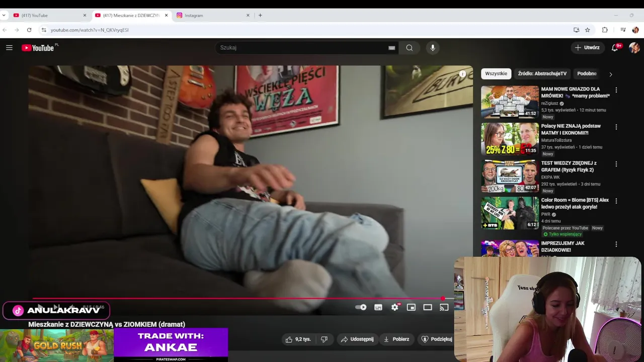Click the Udostępnij share button

[357, 339]
